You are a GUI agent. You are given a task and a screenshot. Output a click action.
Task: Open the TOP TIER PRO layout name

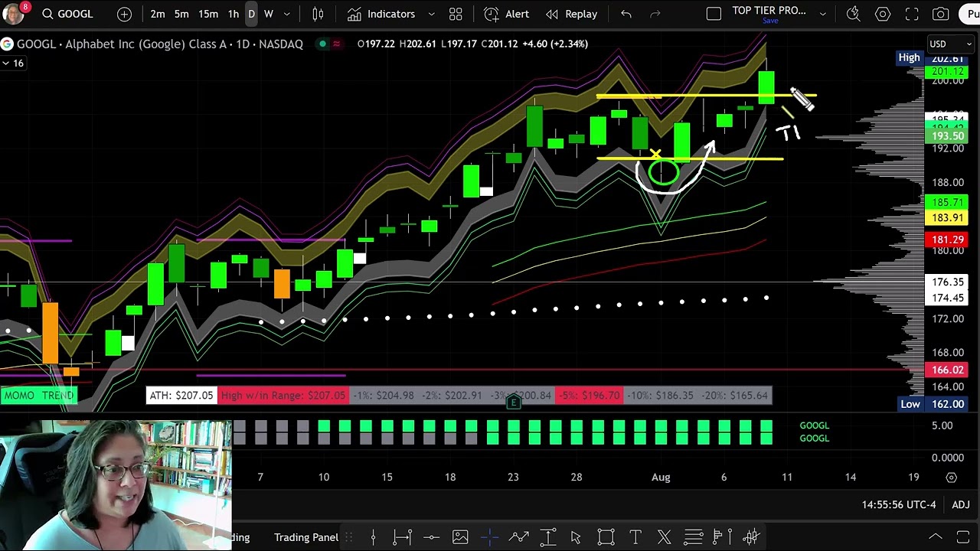coord(769,11)
